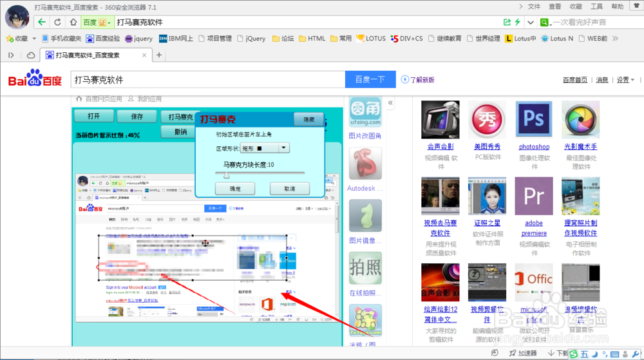Click the 360 search magnifier icon
The height and width of the screenshot is (360, 644).
(x=544, y=22)
